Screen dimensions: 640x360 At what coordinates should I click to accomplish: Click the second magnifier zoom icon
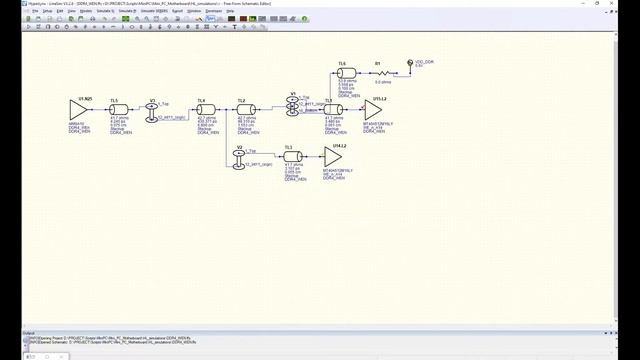pyautogui.click(x=147, y=19)
